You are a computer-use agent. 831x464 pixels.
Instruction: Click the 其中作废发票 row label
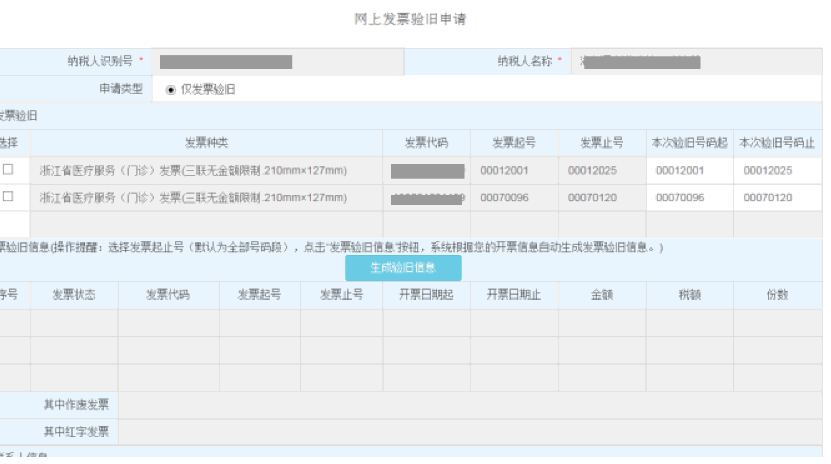click(x=75, y=405)
